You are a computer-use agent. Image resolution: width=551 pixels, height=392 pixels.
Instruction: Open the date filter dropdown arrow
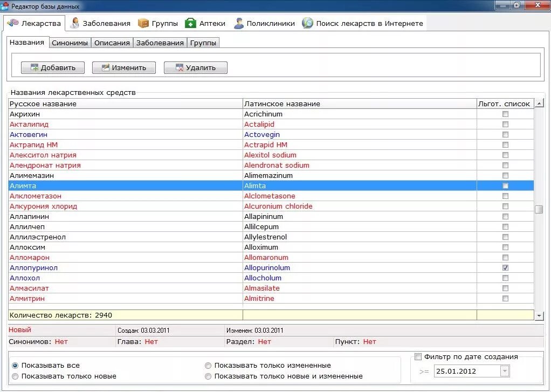505,371
